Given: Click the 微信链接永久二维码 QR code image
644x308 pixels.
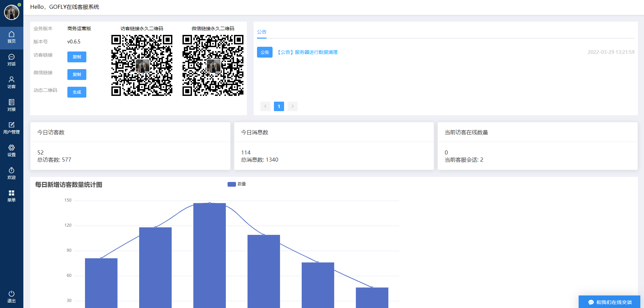Looking at the screenshot, I should pos(213,65).
